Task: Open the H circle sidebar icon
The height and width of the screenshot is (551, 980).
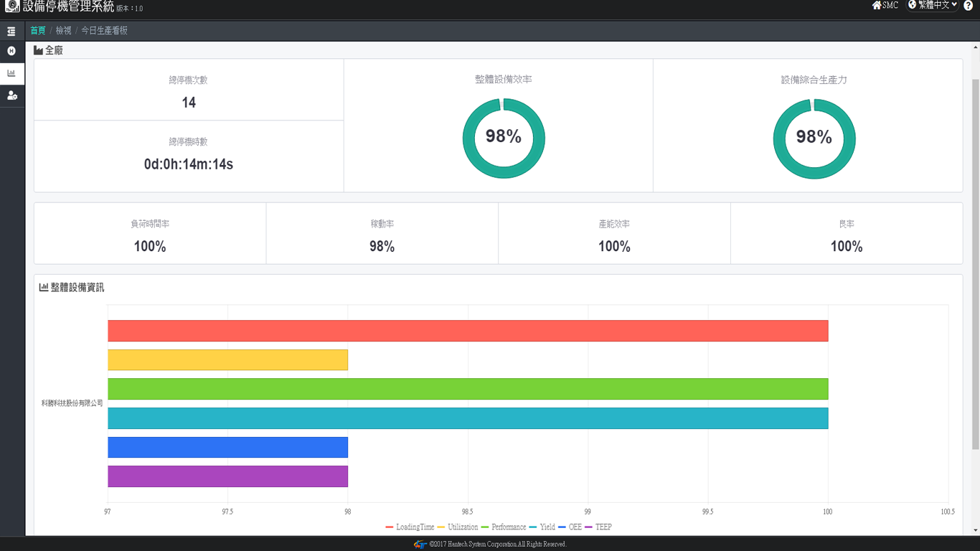Action: click(x=11, y=51)
